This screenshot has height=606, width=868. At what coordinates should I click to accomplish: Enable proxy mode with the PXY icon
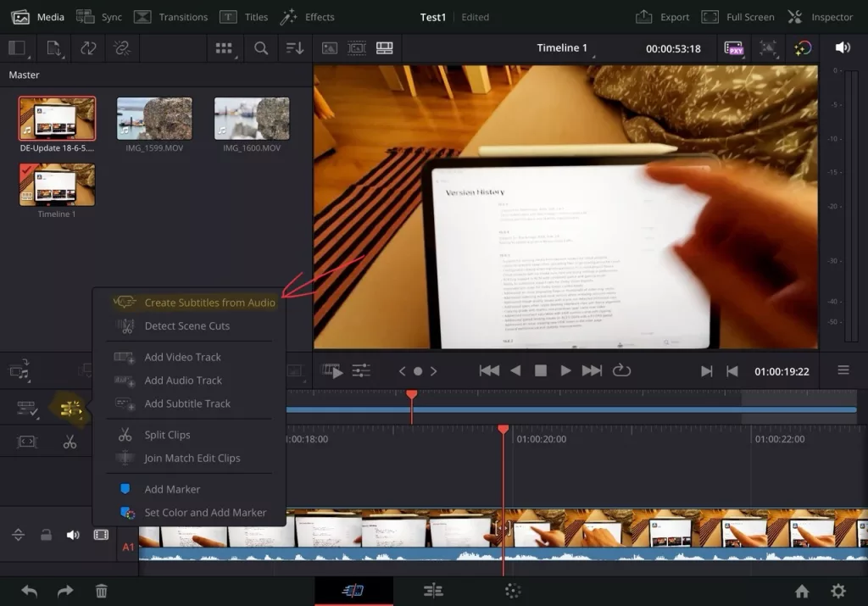point(734,48)
